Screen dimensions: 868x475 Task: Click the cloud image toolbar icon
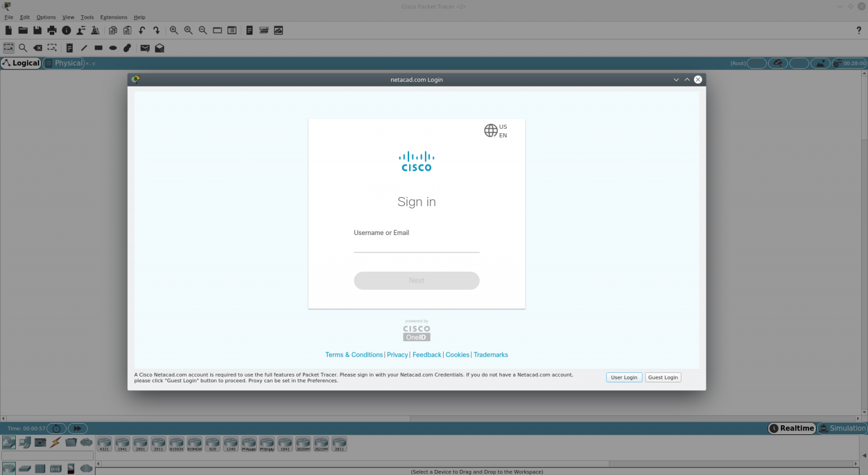pyautogui.click(x=279, y=30)
